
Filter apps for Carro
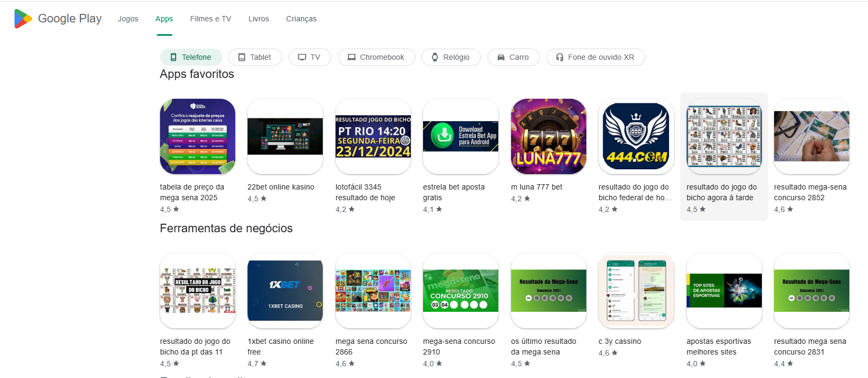(513, 57)
